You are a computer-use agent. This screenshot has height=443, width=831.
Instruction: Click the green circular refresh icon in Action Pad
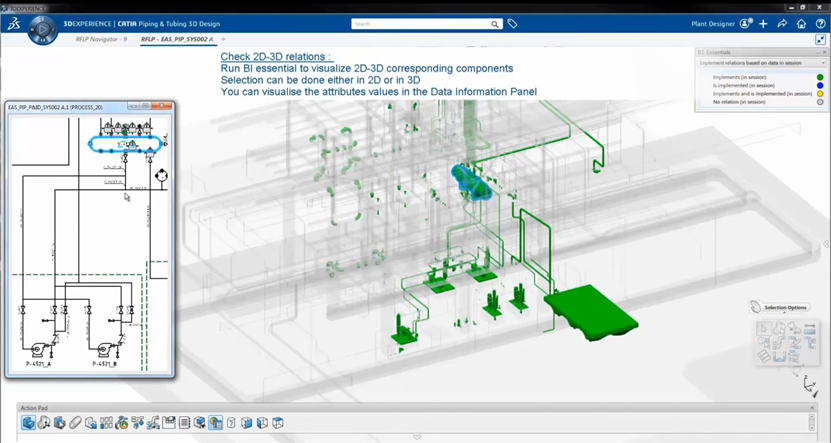[x=122, y=422]
